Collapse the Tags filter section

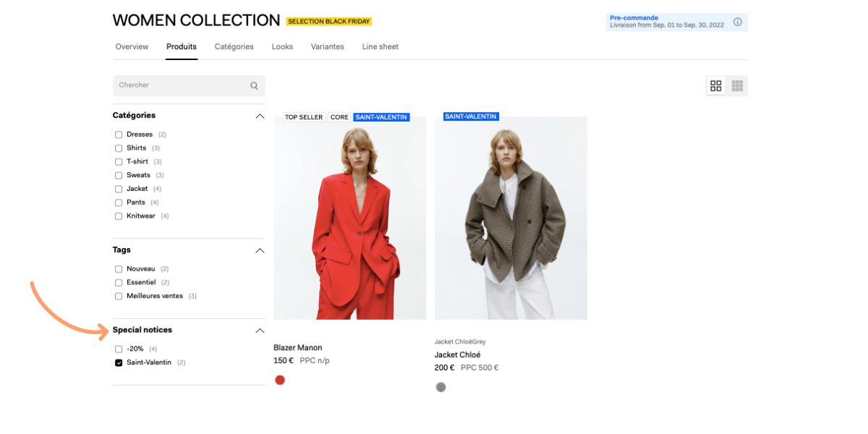[x=260, y=251]
